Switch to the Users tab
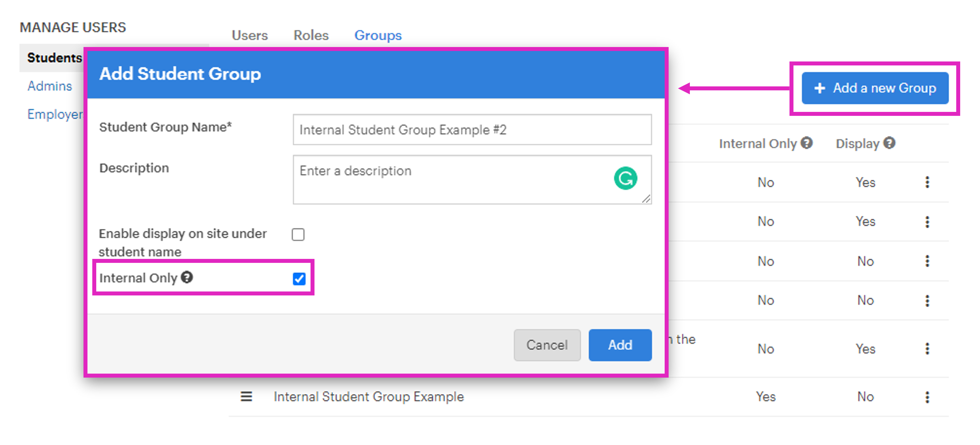 [x=250, y=35]
